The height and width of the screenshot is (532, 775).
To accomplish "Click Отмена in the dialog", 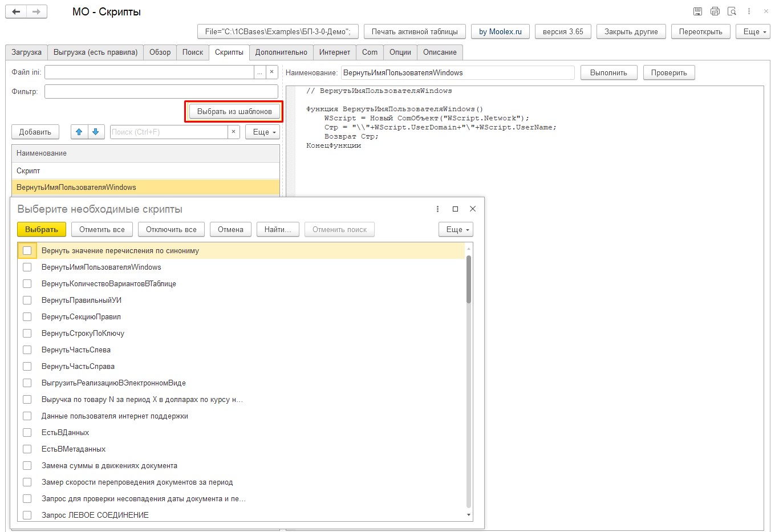I will click(x=230, y=229).
